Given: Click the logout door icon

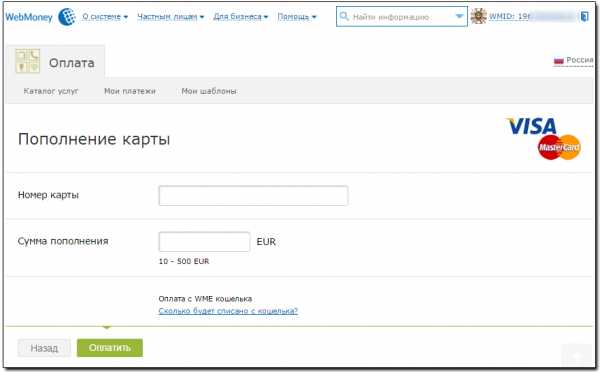Looking at the screenshot, I should coord(584,16).
